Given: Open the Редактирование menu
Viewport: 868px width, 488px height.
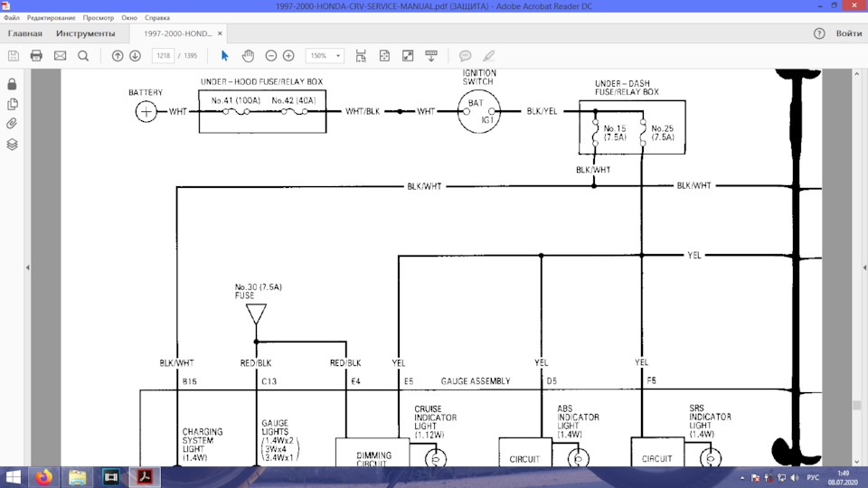Looking at the screenshot, I should tap(51, 18).
